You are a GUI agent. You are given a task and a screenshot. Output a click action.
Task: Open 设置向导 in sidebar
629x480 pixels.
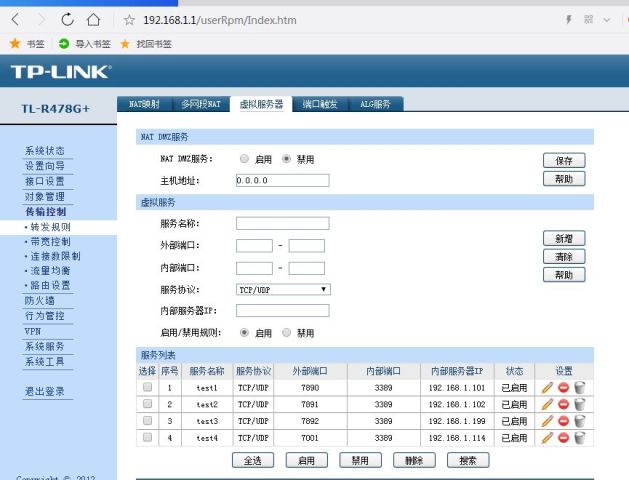pyautogui.click(x=45, y=166)
